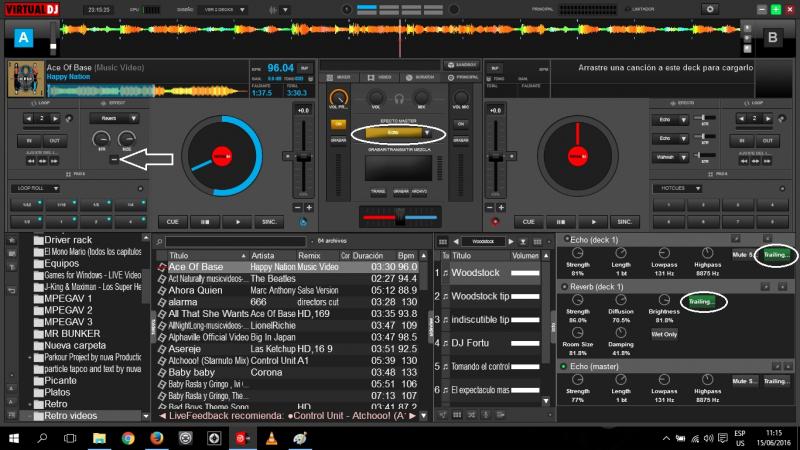Toggle Reverb (deck 1) effect activation circle

(564, 287)
